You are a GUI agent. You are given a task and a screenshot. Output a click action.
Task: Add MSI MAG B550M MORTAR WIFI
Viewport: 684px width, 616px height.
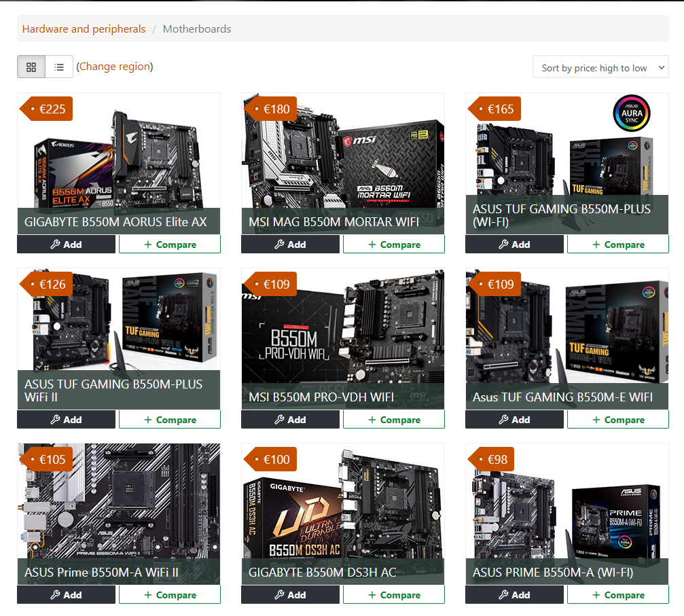(x=291, y=244)
